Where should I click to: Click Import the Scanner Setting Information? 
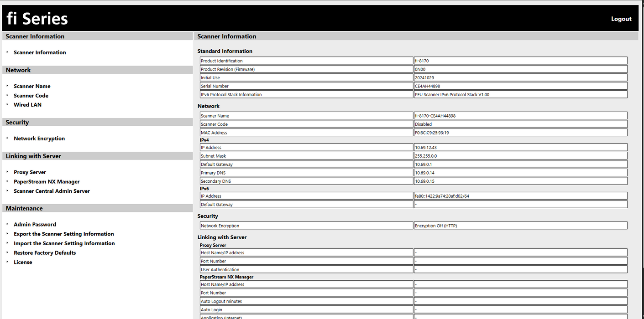(x=64, y=243)
